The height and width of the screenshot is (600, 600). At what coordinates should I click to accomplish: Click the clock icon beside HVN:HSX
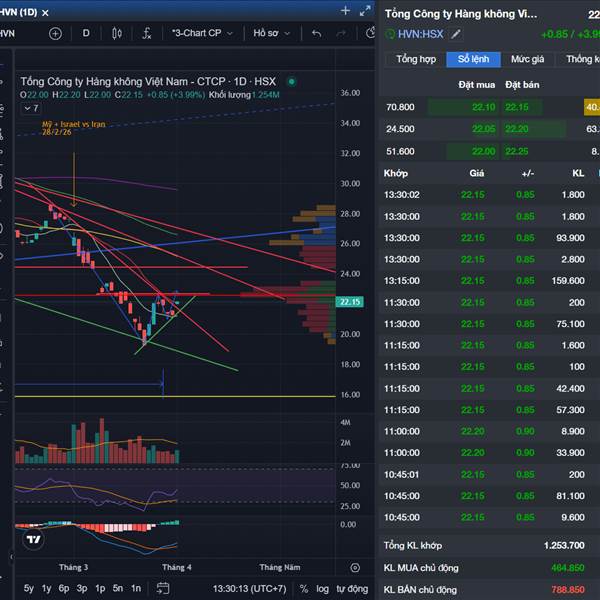click(x=390, y=34)
